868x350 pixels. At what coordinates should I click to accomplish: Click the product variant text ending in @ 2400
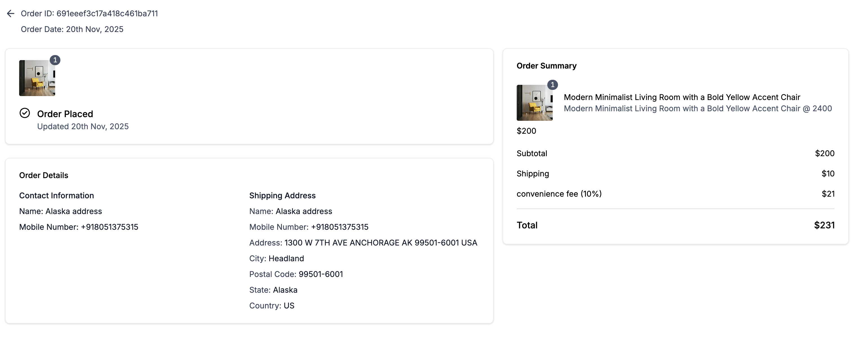698,109
